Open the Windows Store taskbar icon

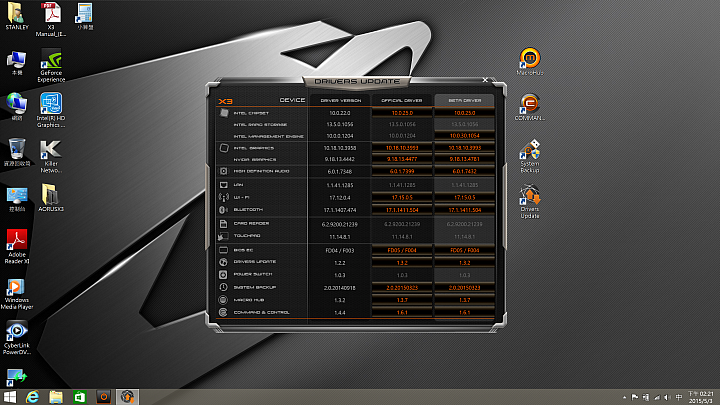pos(80,397)
